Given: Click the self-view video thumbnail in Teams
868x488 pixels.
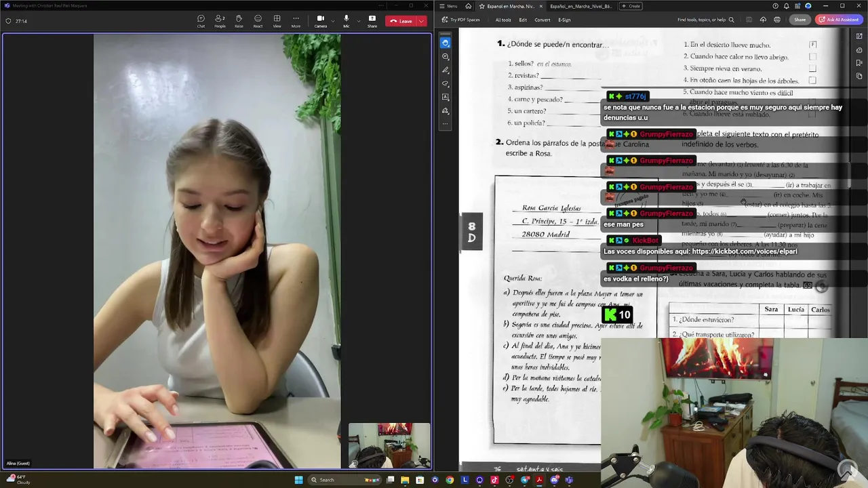Looking at the screenshot, I should click(x=389, y=445).
